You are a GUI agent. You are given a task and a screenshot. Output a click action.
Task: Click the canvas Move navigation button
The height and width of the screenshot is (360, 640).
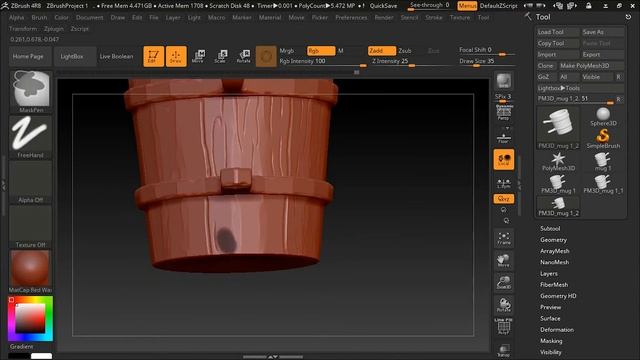pos(504,260)
